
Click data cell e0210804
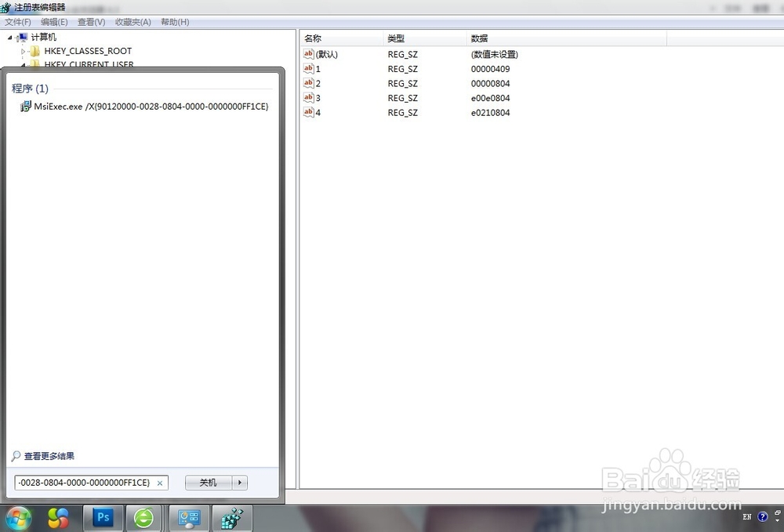coord(491,112)
